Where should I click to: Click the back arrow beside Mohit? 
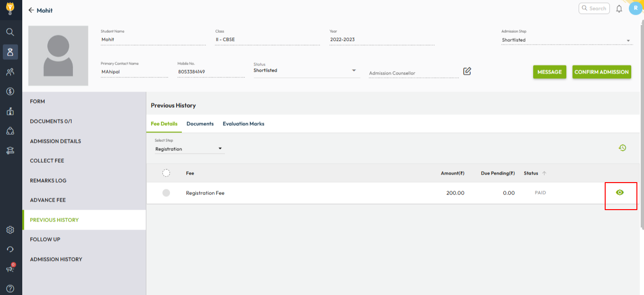(x=31, y=10)
